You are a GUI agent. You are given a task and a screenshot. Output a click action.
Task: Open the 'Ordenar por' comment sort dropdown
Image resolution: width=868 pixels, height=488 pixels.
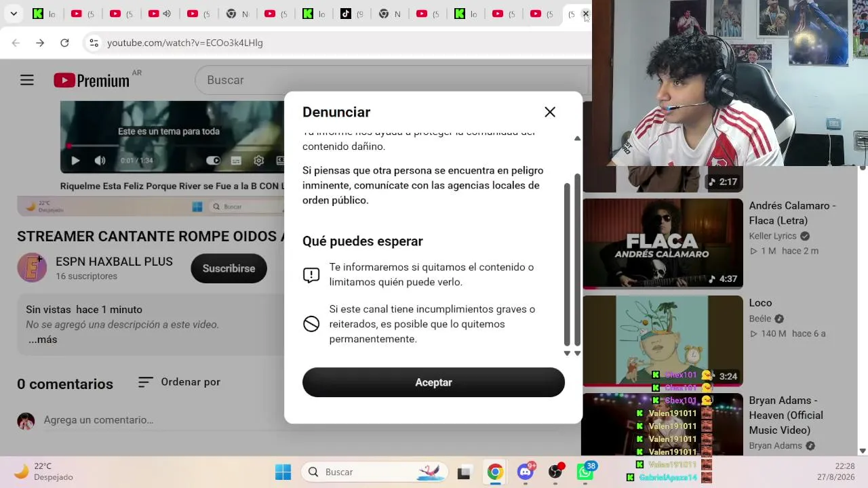179,382
